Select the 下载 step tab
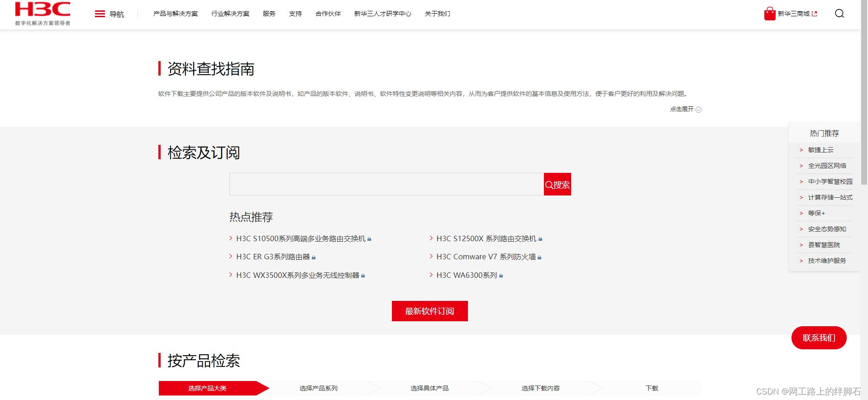Viewport: 868px width, 400px height. [652, 388]
